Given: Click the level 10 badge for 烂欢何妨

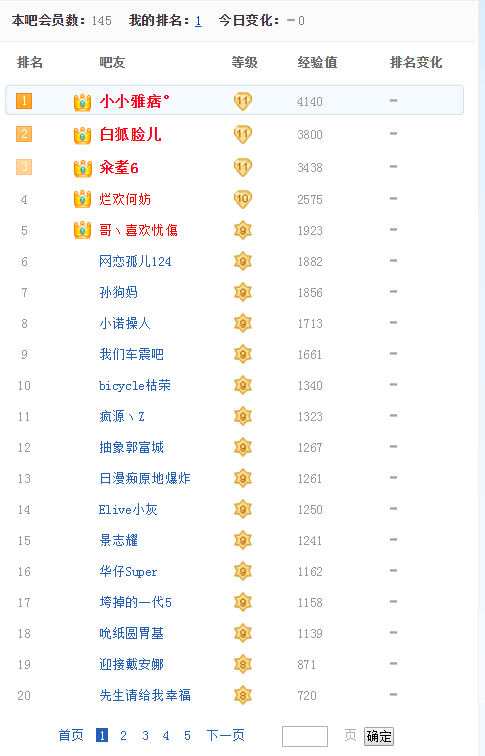Looking at the screenshot, I should pyautogui.click(x=243, y=199).
